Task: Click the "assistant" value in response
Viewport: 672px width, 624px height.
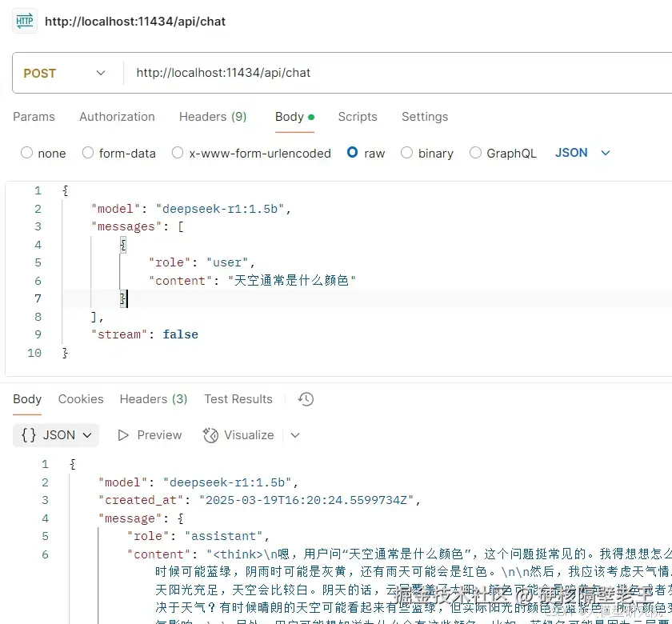Action: 223,536
